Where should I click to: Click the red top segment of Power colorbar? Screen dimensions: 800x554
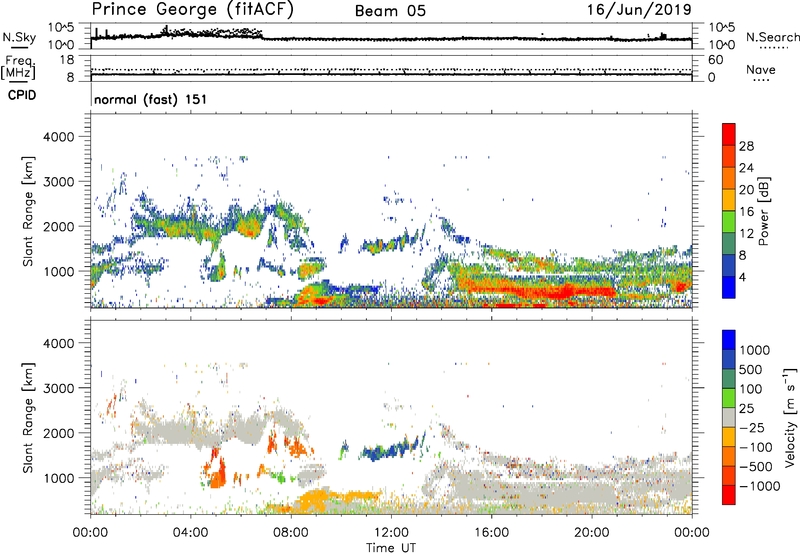(x=729, y=135)
